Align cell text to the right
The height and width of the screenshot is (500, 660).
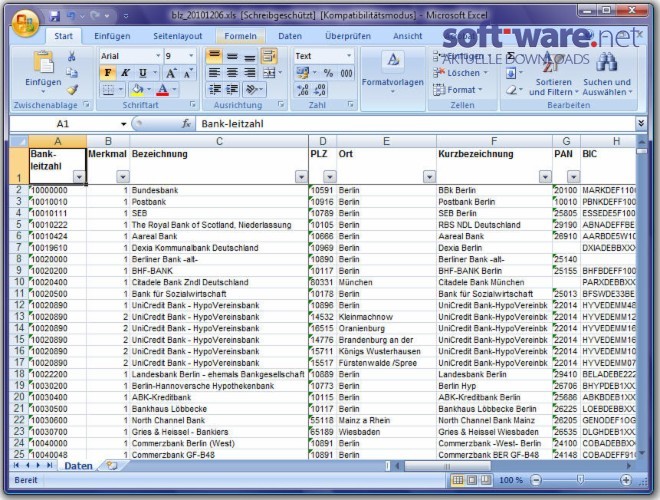point(250,73)
